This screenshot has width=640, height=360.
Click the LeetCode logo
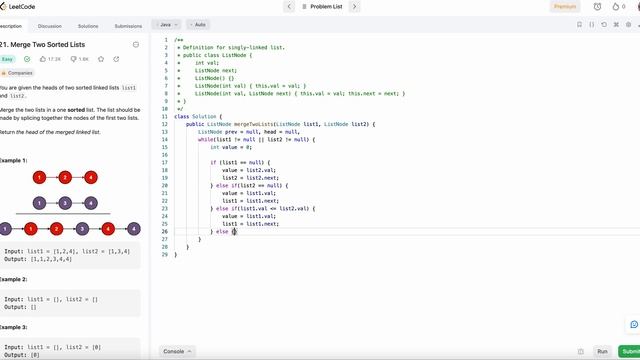click(x=18, y=7)
